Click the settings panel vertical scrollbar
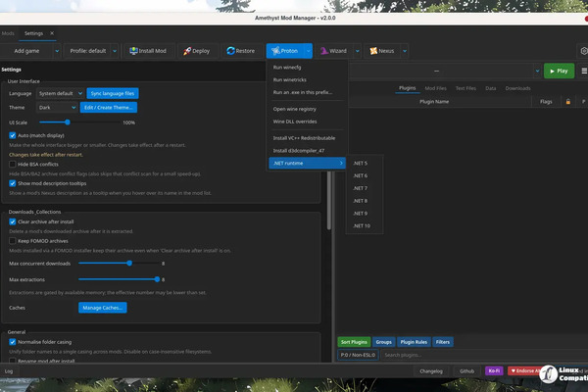The height and width of the screenshot is (392, 588). (329, 201)
